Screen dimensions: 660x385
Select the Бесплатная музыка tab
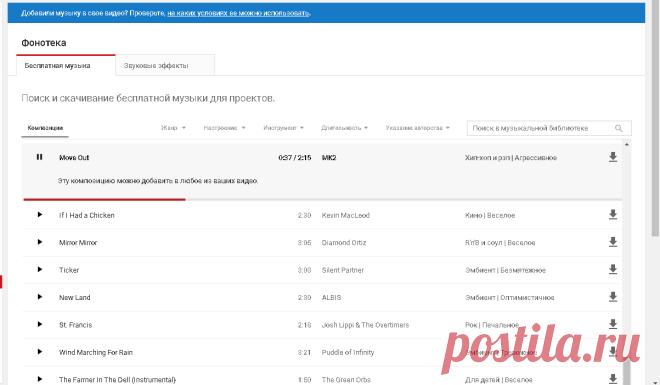tap(66, 65)
